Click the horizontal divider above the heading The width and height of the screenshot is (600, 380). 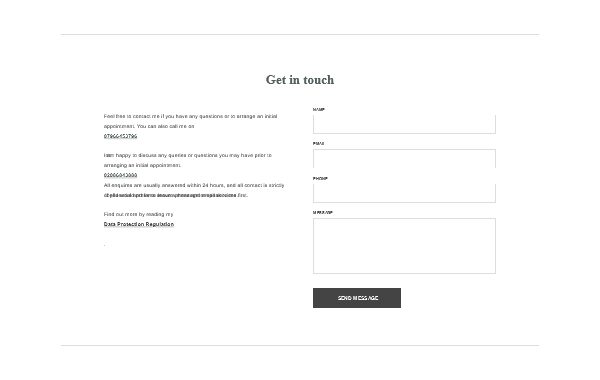pos(300,34)
